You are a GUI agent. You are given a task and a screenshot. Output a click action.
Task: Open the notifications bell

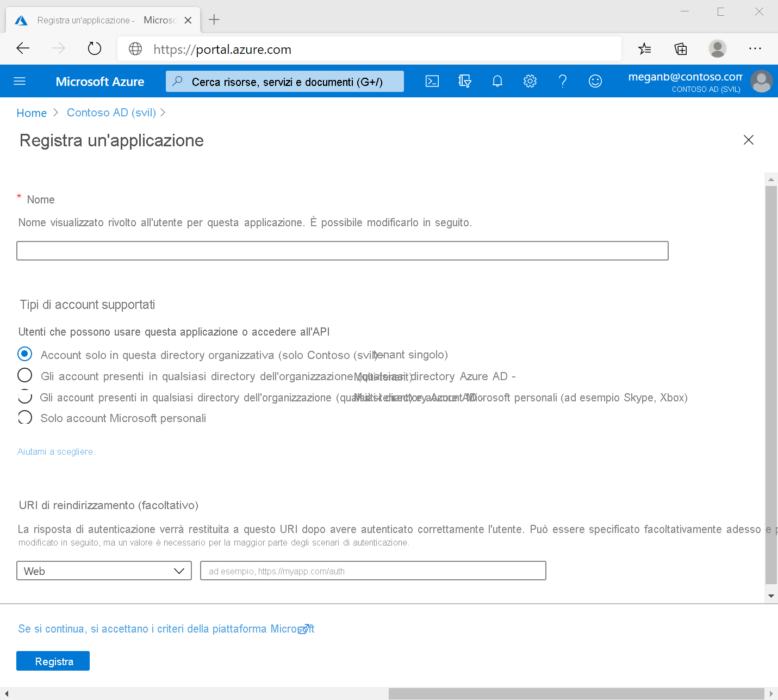point(497,80)
